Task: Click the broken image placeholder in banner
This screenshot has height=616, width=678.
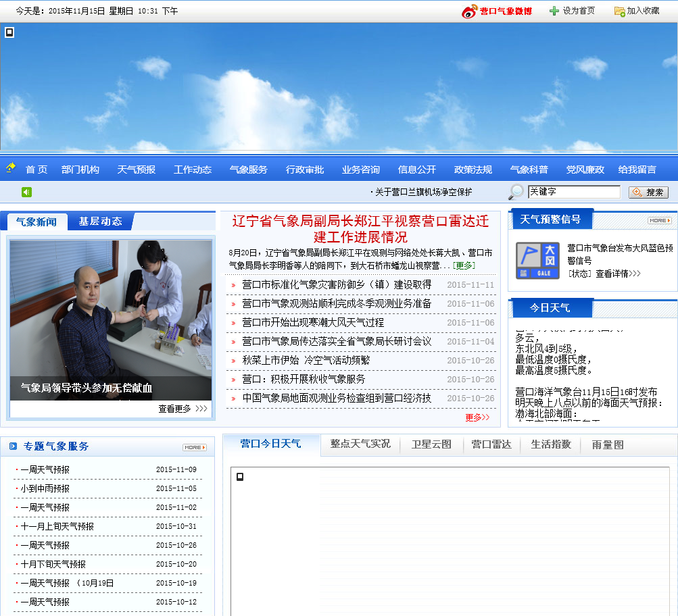Action: coord(9,32)
